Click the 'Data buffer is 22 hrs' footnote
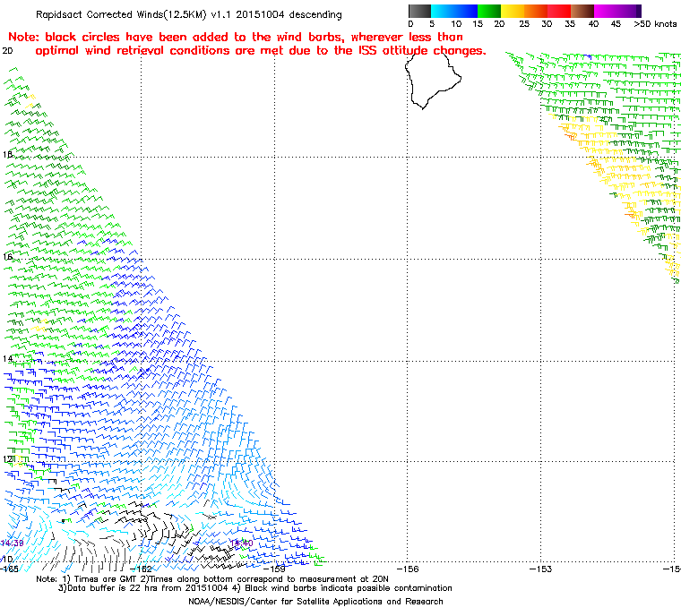The image size is (681, 616). coord(255,588)
